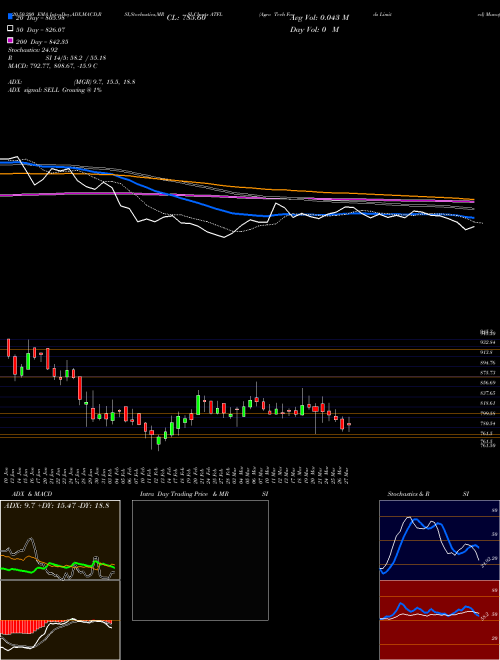The height and width of the screenshot is (660, 500).
Task: Open the blue Stochastics chart panel
Action: click(439, 540)
